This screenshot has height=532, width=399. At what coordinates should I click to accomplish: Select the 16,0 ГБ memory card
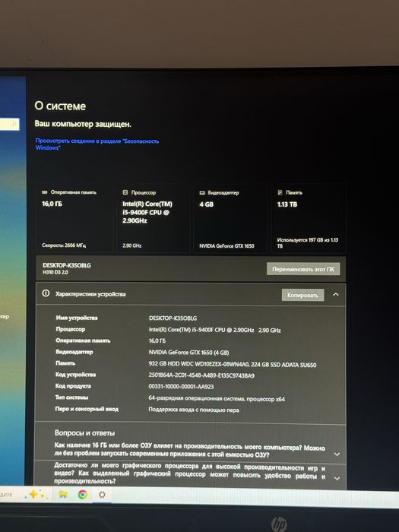[x=74, y=219]
